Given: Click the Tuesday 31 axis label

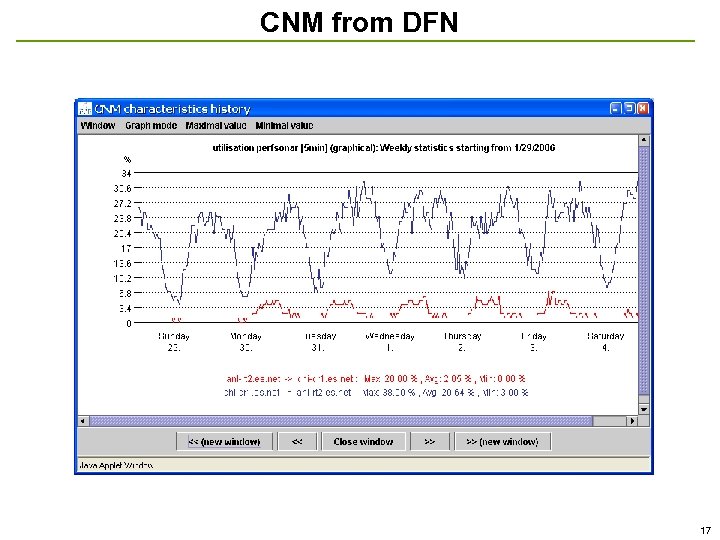Looking at the screenshot, I should pos(320,342).
